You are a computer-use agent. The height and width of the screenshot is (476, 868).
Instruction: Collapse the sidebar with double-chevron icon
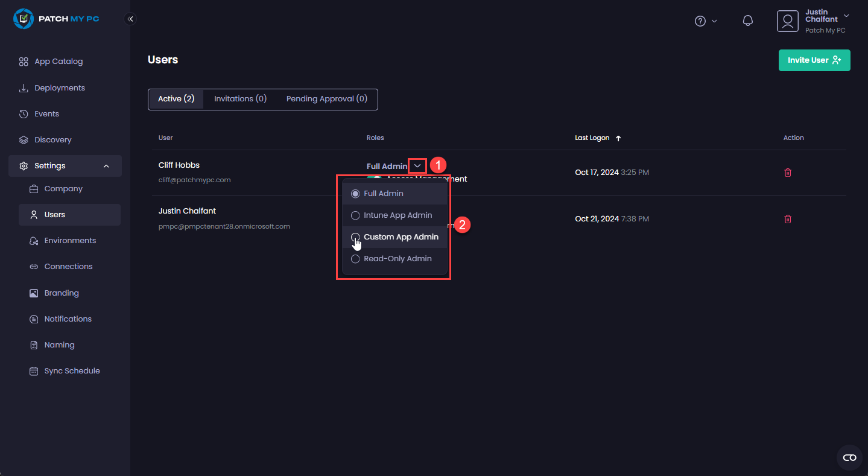click(130, 19)
